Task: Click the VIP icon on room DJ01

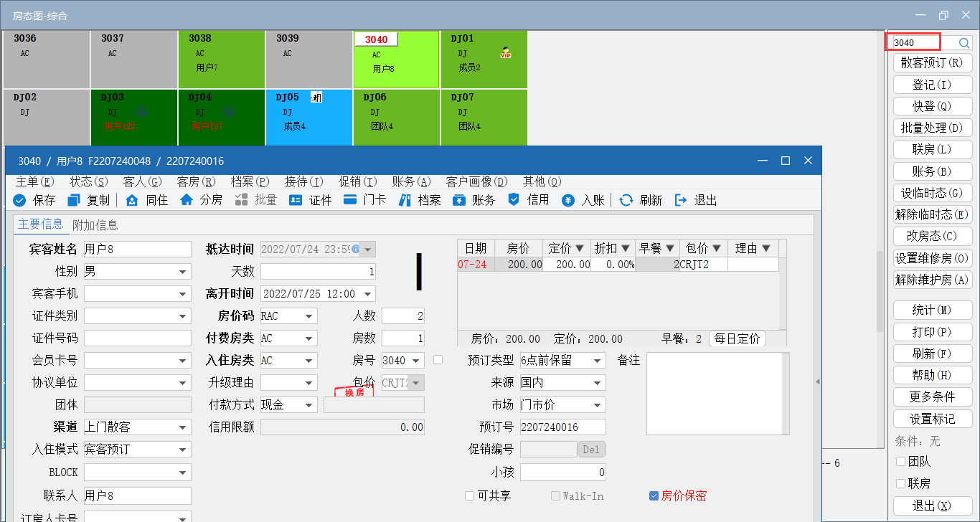Action: (x=506, y=52)
